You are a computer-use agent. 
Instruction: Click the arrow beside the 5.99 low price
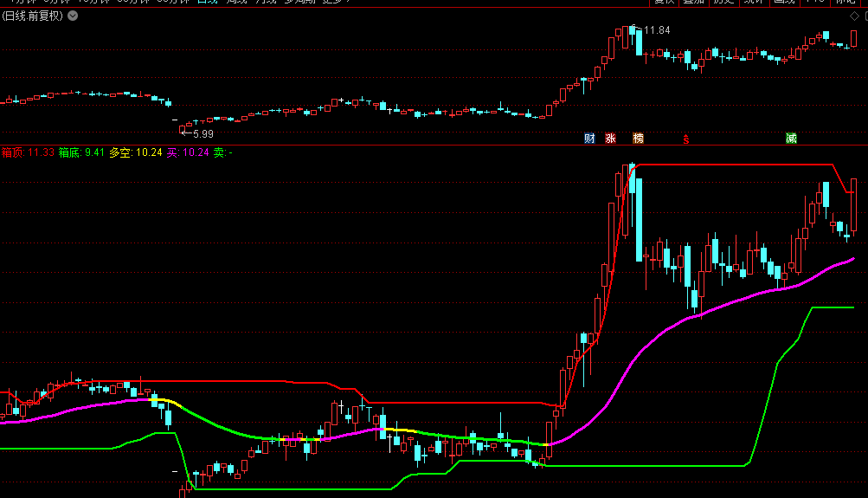point(185,133)
